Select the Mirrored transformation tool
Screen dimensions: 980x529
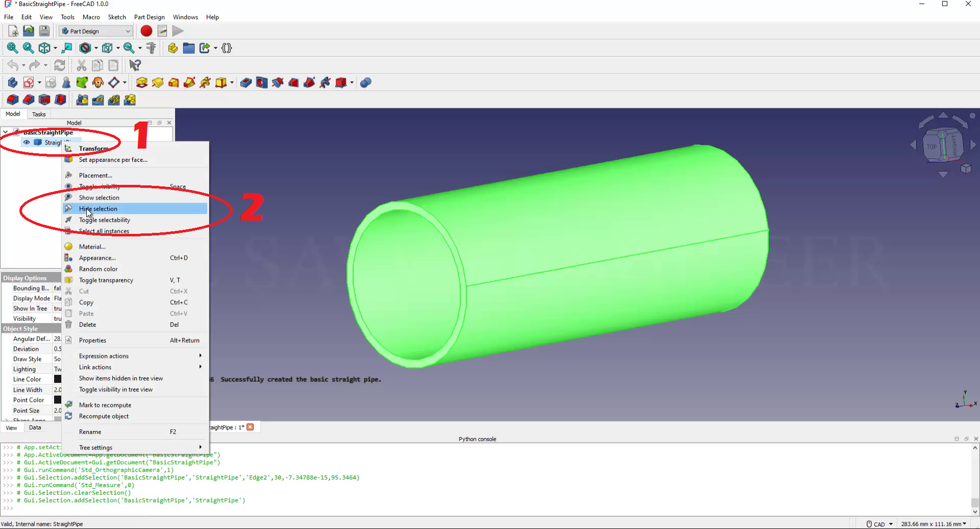click(82, 100)
